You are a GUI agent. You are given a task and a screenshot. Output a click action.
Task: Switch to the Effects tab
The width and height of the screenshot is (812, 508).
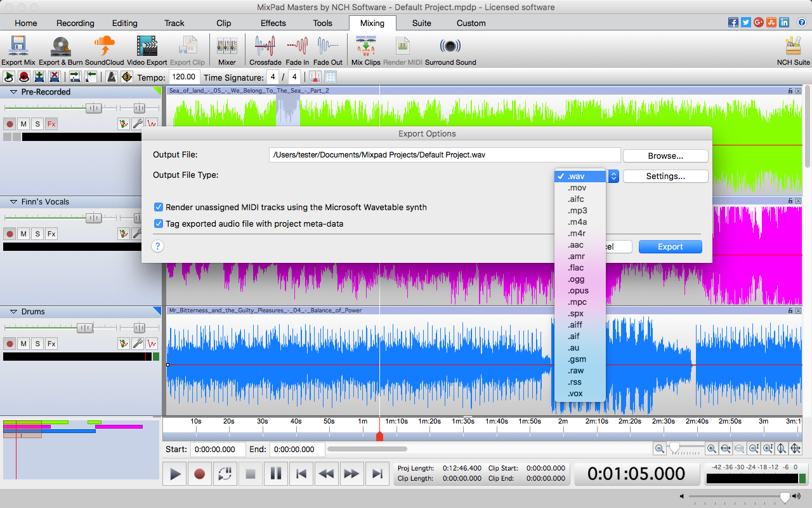click(273, 23)
